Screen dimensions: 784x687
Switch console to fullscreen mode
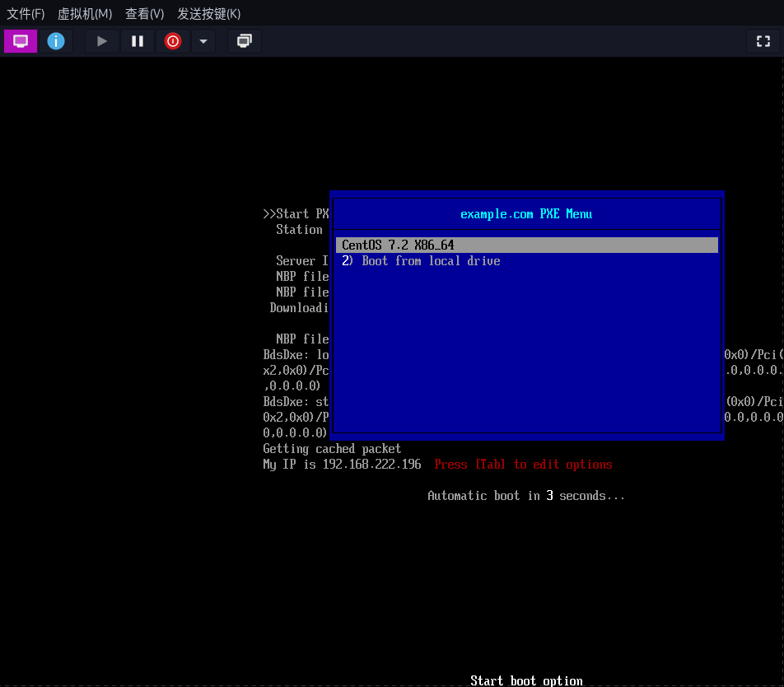tap(763, 41)
